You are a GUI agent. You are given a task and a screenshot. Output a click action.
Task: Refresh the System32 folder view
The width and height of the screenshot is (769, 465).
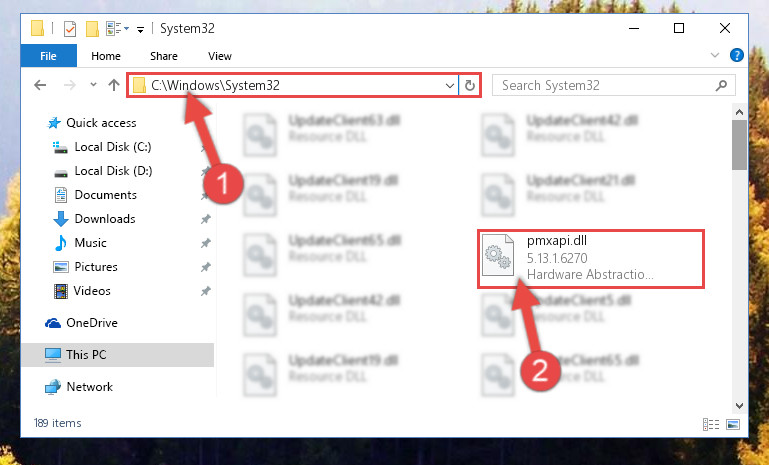[469, 86]
